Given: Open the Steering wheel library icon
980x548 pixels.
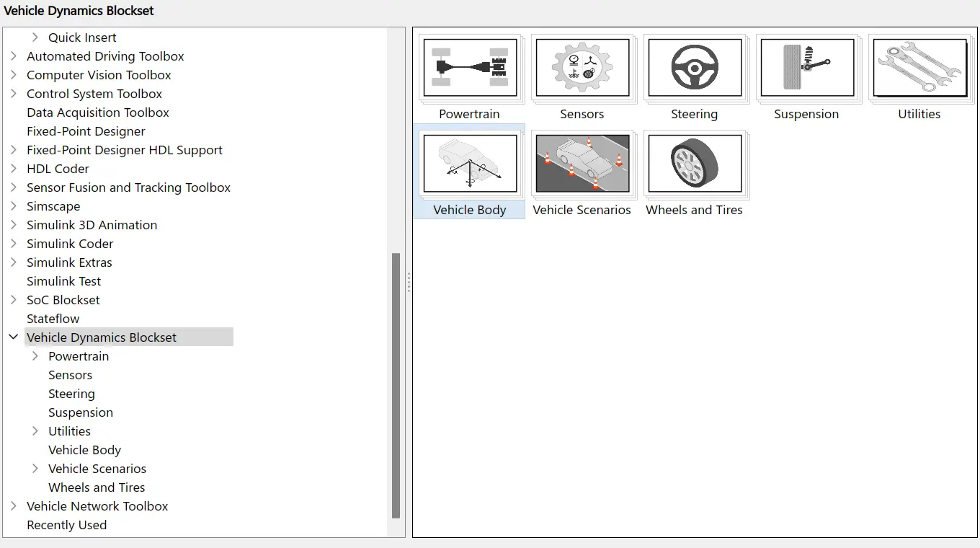Looking at the screenshot, I should click(x=695, y=68).
